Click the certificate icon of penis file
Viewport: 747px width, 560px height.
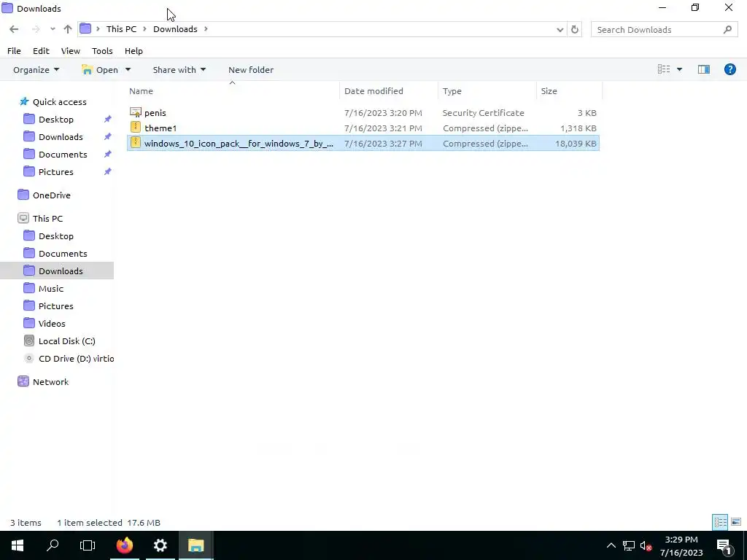click(x=135, y=112)
